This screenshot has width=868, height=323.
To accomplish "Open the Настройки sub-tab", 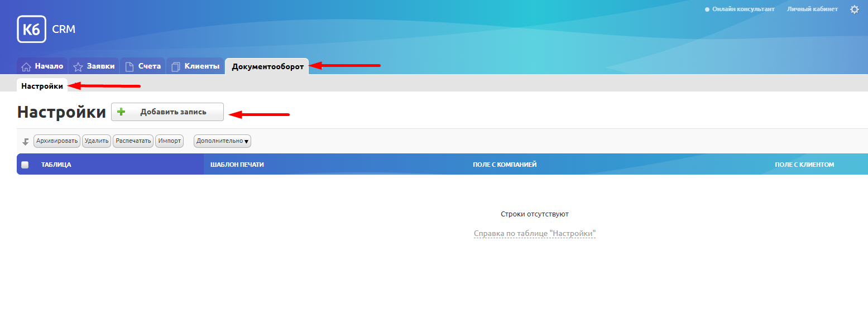I will point(42,86).
